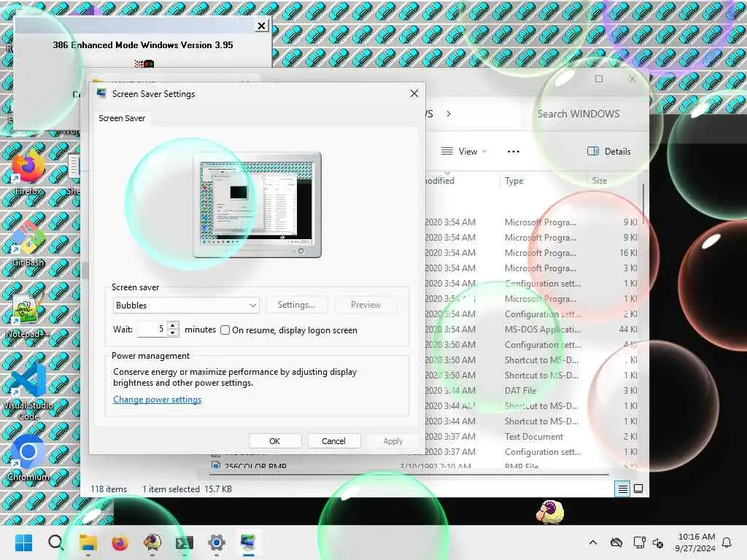The image size is (747, 560).
Task: Click the Explorer vertical scrollbar
Action: 643,205
